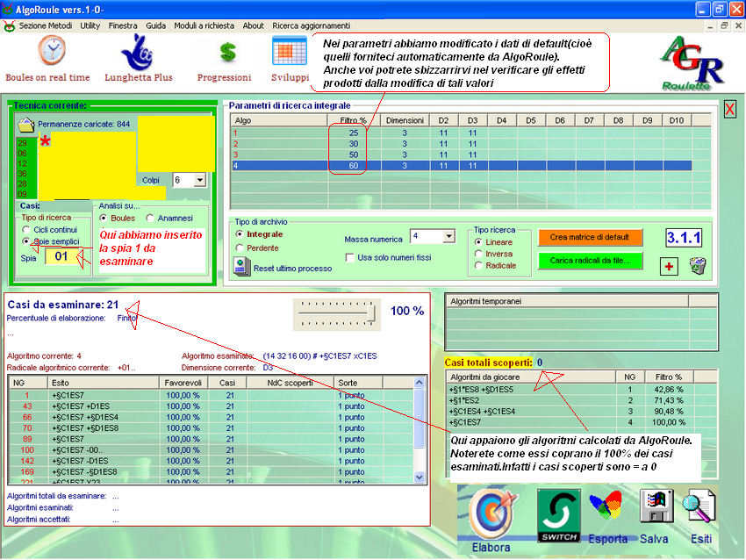Select Algo row 1 with filtro 25

coord(461,133)
